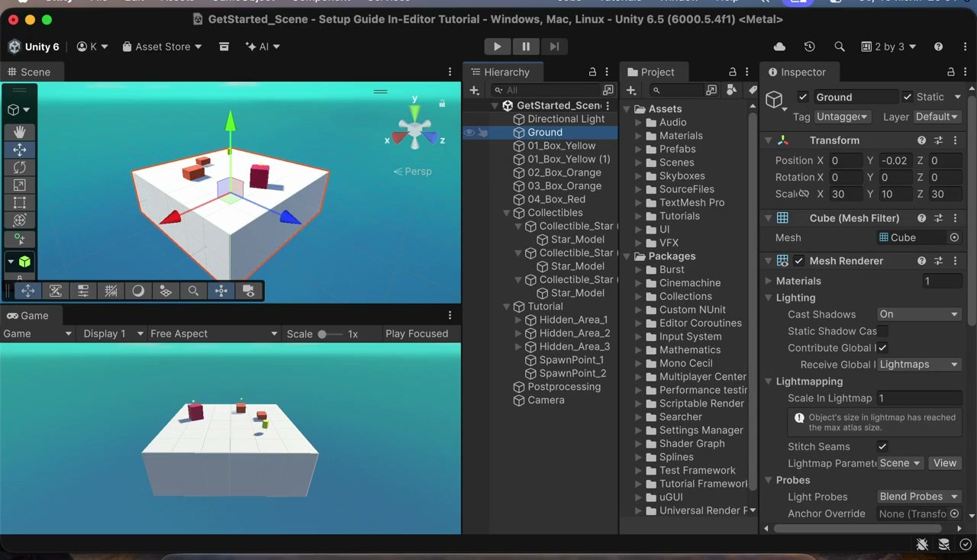
Task: Open the Cast Shadows dropdown
Action: tap(919, 314)
